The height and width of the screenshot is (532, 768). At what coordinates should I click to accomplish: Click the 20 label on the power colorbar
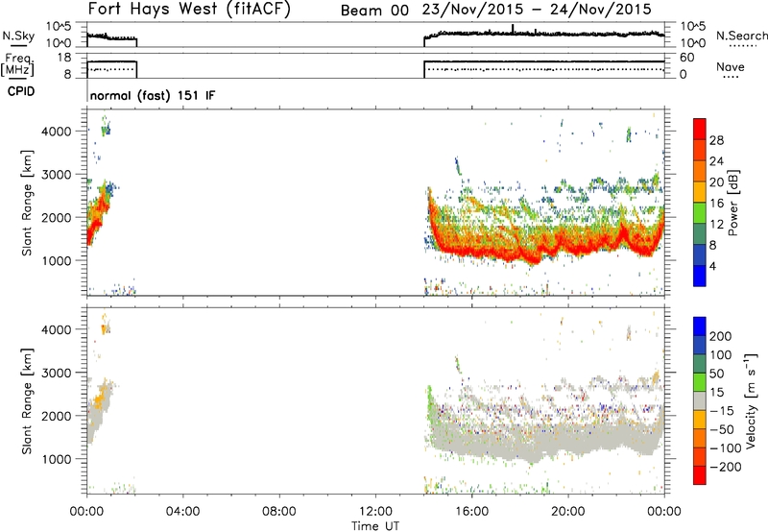tap(716, 182)
